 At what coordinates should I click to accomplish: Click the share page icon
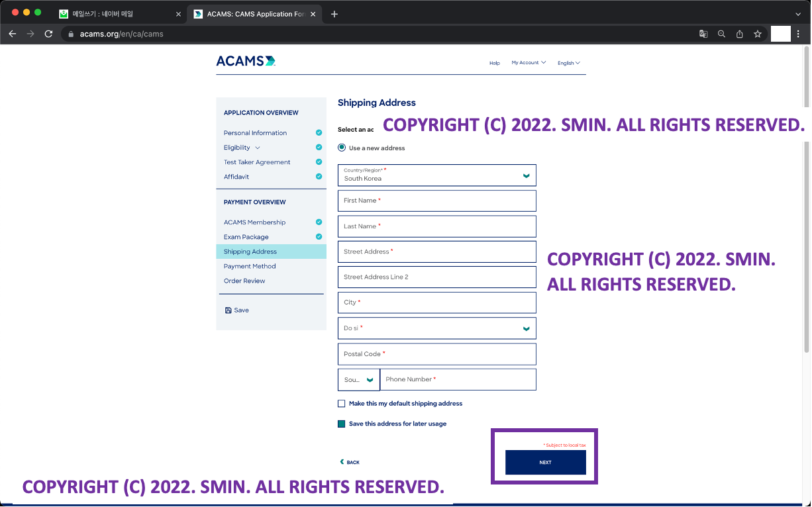739,34
